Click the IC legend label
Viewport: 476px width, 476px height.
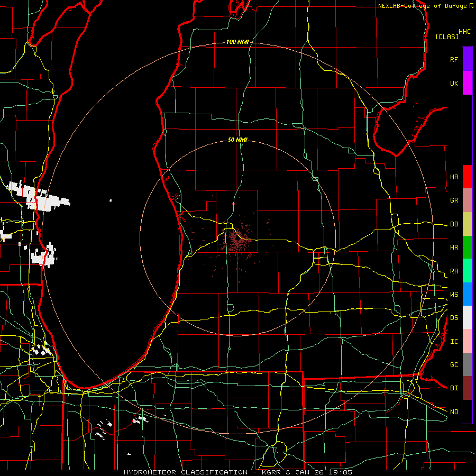click(454, 341)
